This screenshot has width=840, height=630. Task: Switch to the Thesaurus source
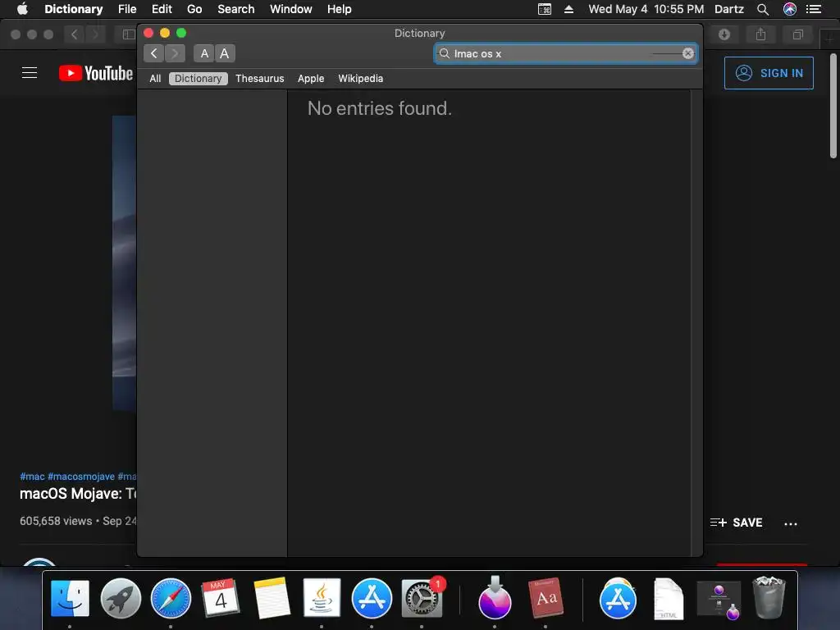point(260,79)
